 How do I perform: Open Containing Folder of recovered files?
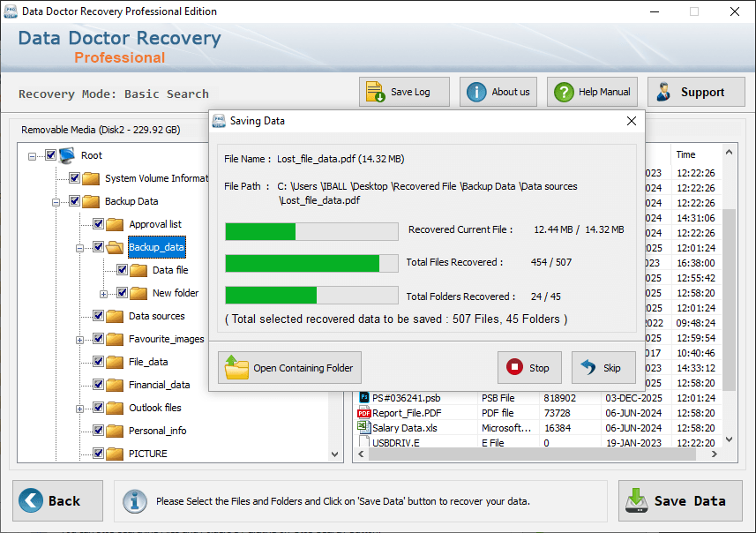point(289,368)
